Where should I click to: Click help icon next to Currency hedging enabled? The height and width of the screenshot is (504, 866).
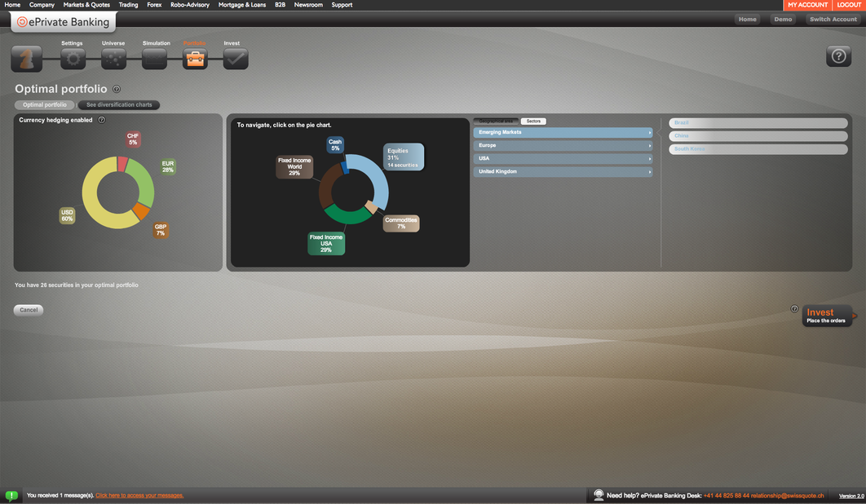(x=102, y=120)
